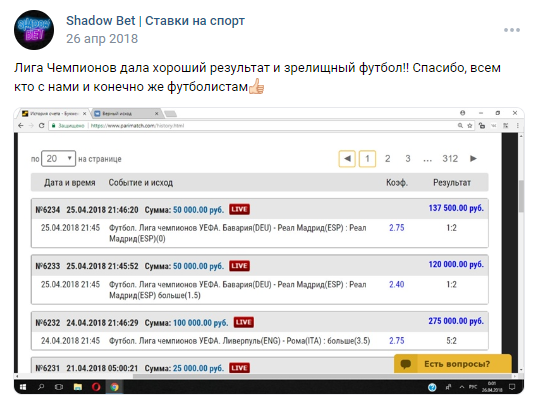Click the LIVE badge on bet №6233
Viewport: 533px width, 404px height.
coord(239,266)
